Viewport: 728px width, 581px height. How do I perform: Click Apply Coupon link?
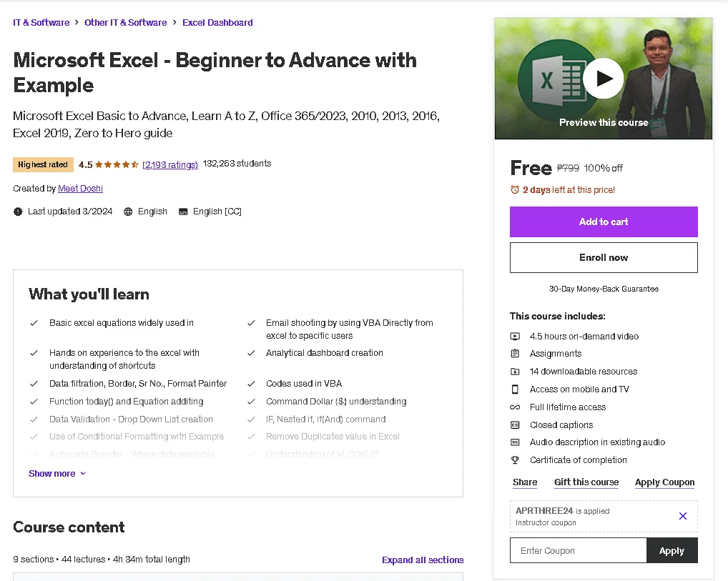[665, 482]
